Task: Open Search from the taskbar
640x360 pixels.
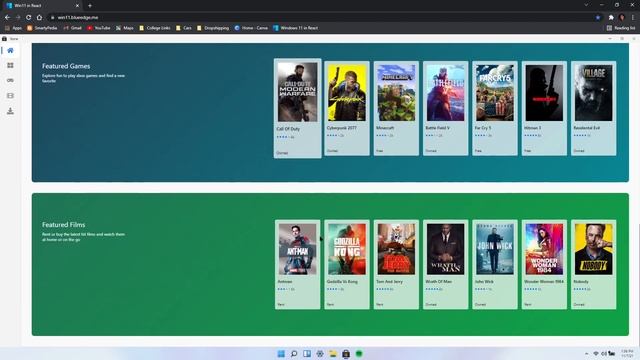Action: (294, 353)
